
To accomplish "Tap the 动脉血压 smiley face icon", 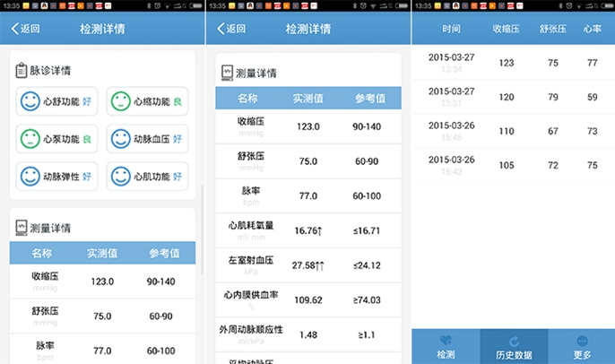I will click(x=120, y=139).
